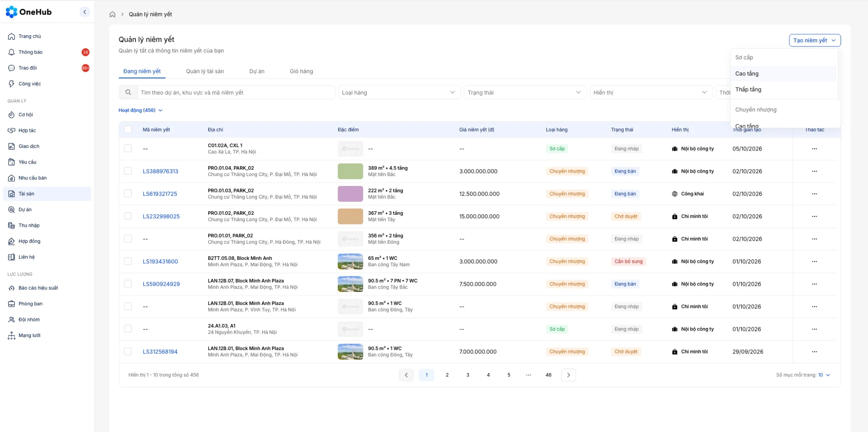Open Trao đổi chat icon
The image size is (868, 432).
tap(12, 68)
